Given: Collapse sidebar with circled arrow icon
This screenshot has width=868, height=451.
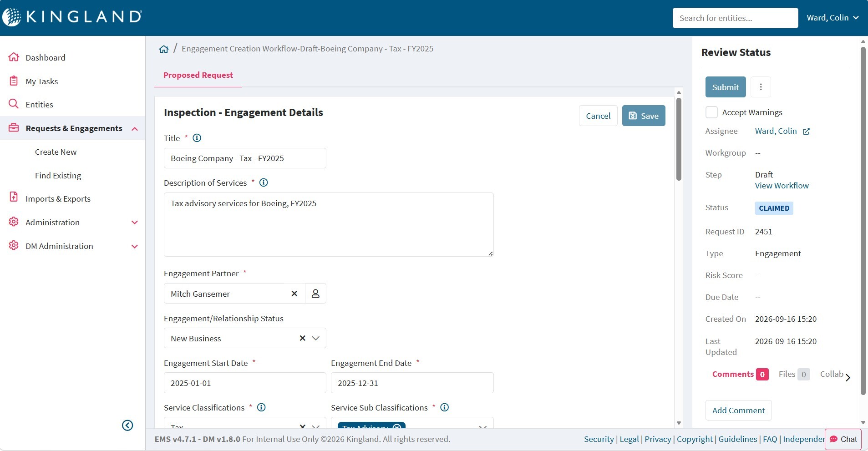Looking at the screenshot, I should coord(127,425).
